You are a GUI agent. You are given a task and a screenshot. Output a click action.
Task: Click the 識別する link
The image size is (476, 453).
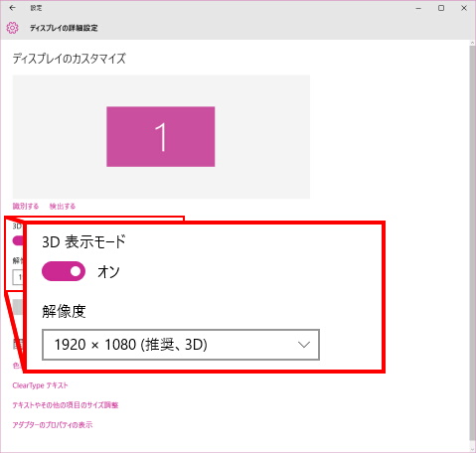26,207
